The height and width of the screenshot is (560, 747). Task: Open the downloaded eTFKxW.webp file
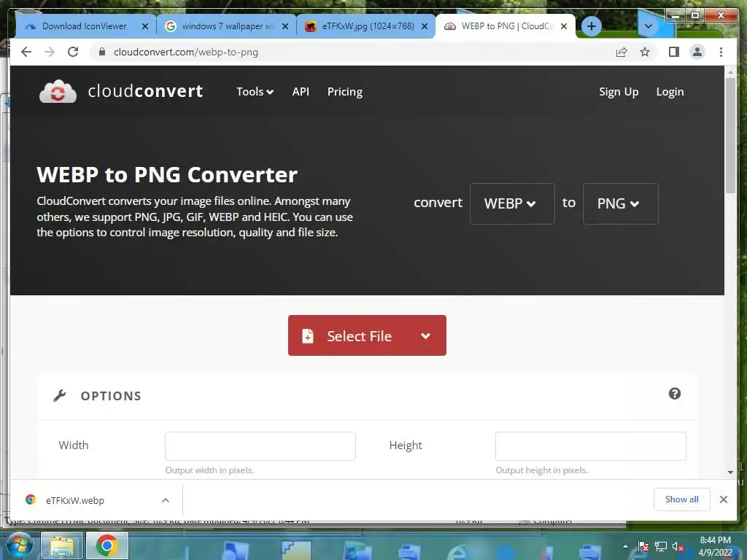click(x=75, y=500)
